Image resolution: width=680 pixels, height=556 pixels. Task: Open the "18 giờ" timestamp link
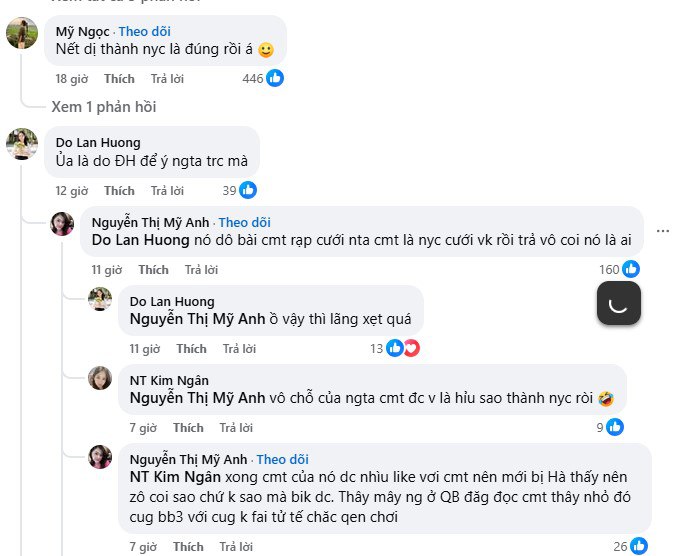pos(70,78)
